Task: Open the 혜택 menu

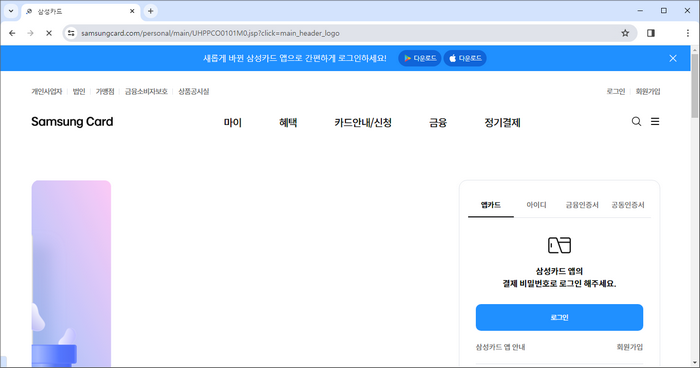Action: click(288, 122)
